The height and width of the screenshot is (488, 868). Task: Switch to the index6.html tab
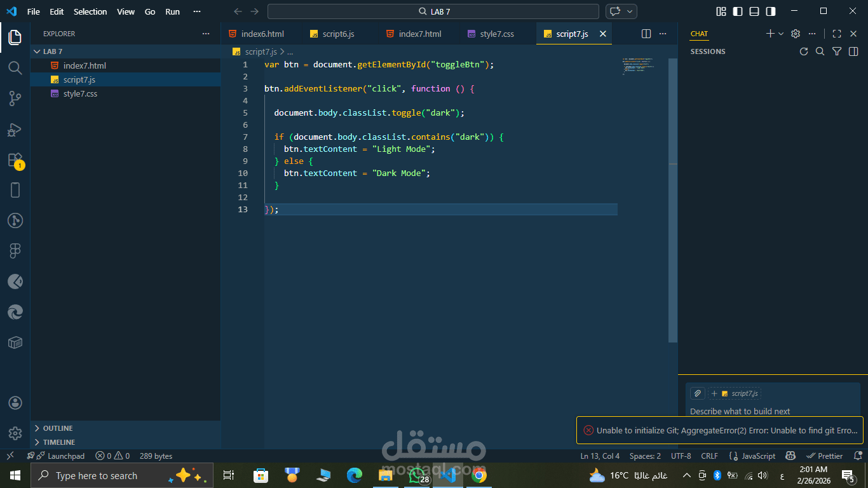(261, 34)
